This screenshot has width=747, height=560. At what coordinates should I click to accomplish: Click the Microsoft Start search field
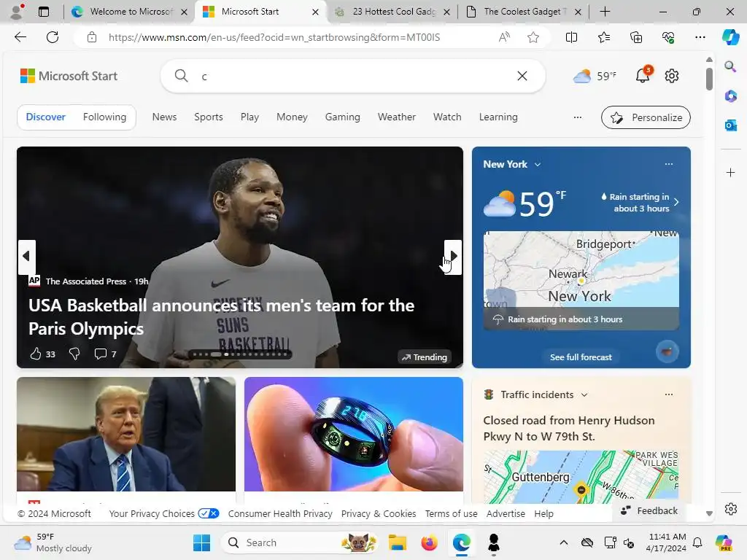tap(354, 76)
